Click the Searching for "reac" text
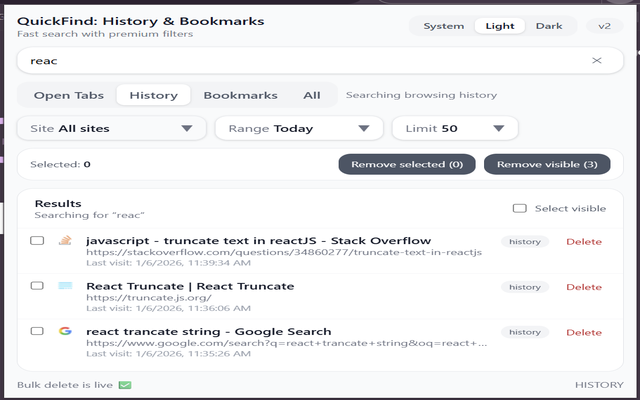This screenshot has width=640, height=400. (89, 215)
